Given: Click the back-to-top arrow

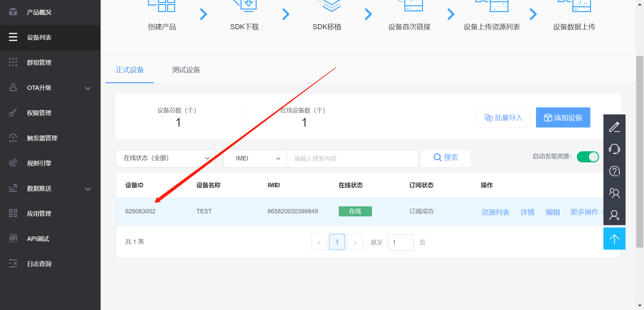Looking at the screenshot, I should (614, 239).
